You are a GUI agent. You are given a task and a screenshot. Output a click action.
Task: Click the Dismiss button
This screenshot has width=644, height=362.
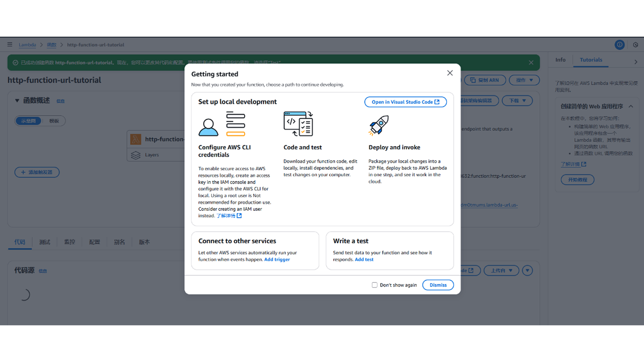pos(438,285)
